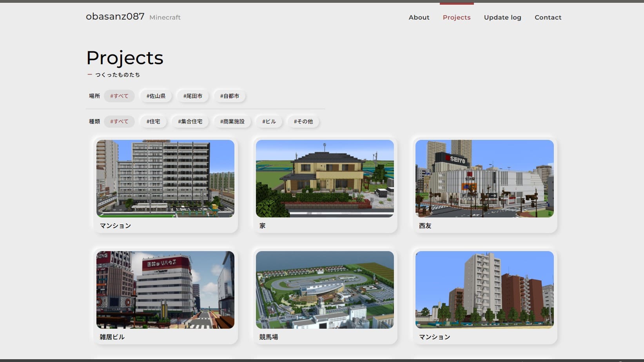Open the 雑居ビル project card image
Image resolution: width=644 pixels, height=362 pixels.
coord(165,290)
